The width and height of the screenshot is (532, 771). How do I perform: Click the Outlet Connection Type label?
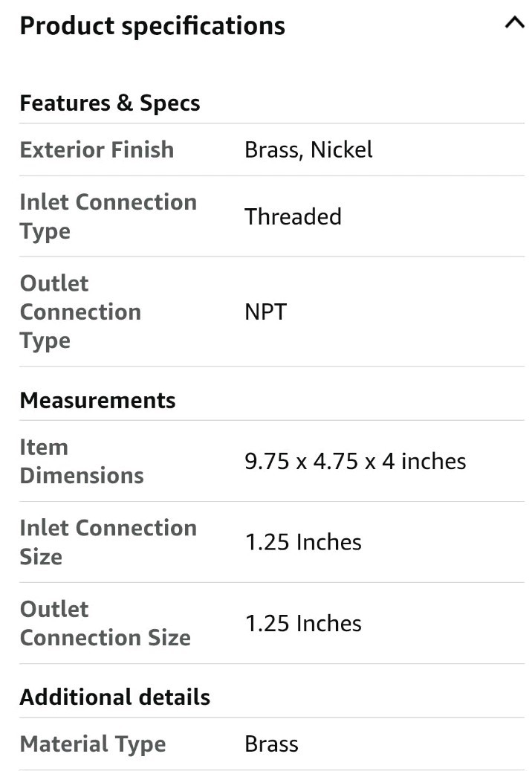coord(80,312)
